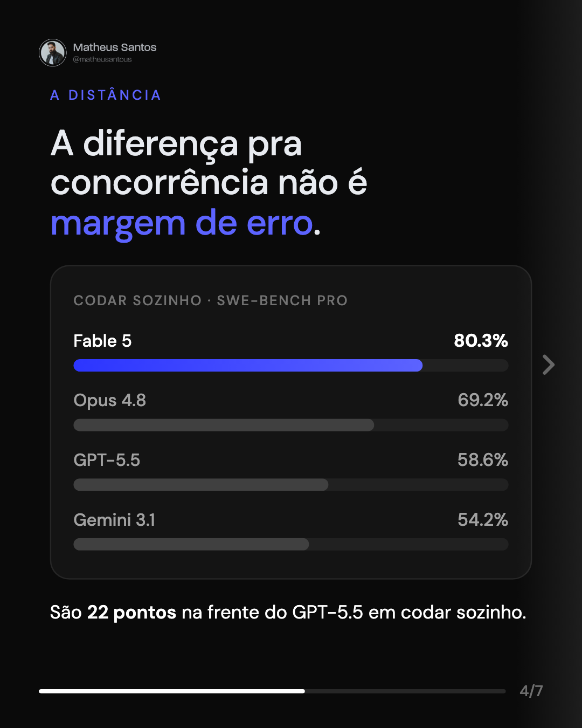Open Matheus Santos profile avatar
582x728 pixels.
(x=53, y=53)
